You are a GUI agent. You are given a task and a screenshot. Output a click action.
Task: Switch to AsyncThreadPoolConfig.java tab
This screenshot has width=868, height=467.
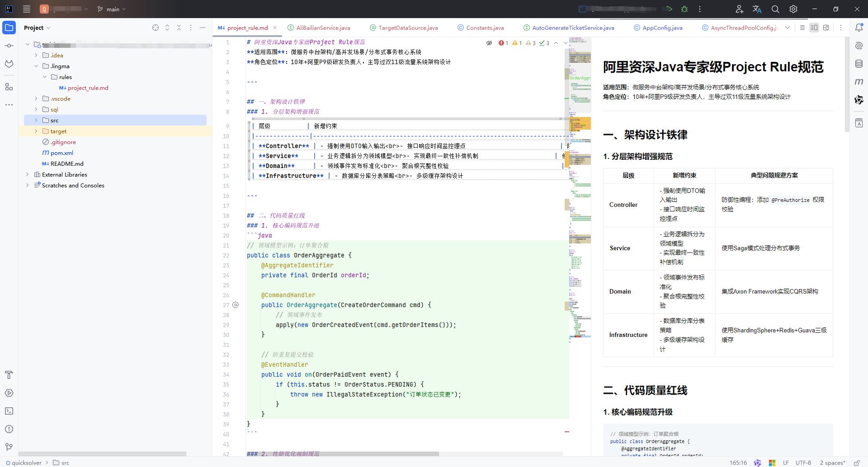[740, 28]
